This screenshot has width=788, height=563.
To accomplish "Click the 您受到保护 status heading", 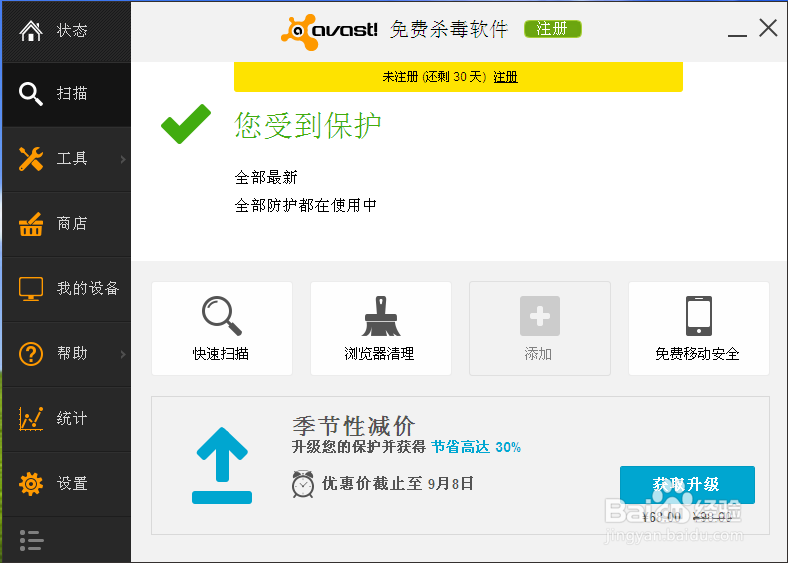I will [x=308, y=125].
